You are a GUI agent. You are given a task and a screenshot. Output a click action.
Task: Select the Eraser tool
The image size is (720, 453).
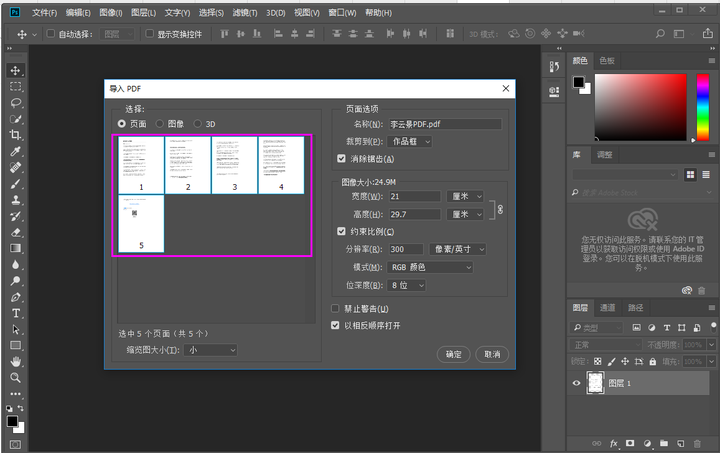pos(15,232)
